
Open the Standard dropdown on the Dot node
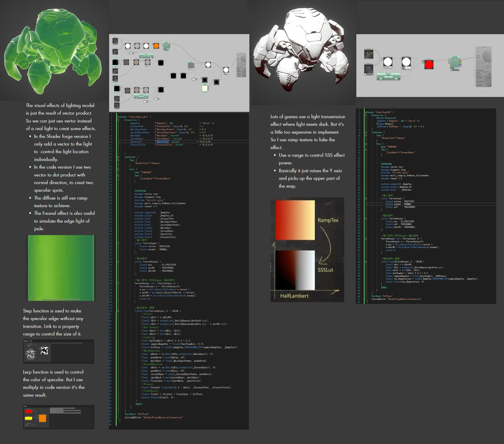pyautogui.click(x=388, y=67)
